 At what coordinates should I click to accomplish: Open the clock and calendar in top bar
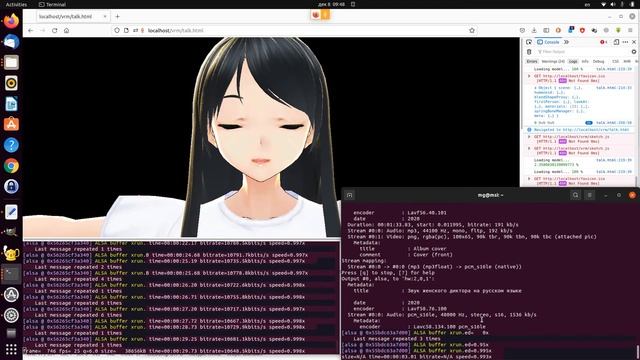click(x=331, y=4)
